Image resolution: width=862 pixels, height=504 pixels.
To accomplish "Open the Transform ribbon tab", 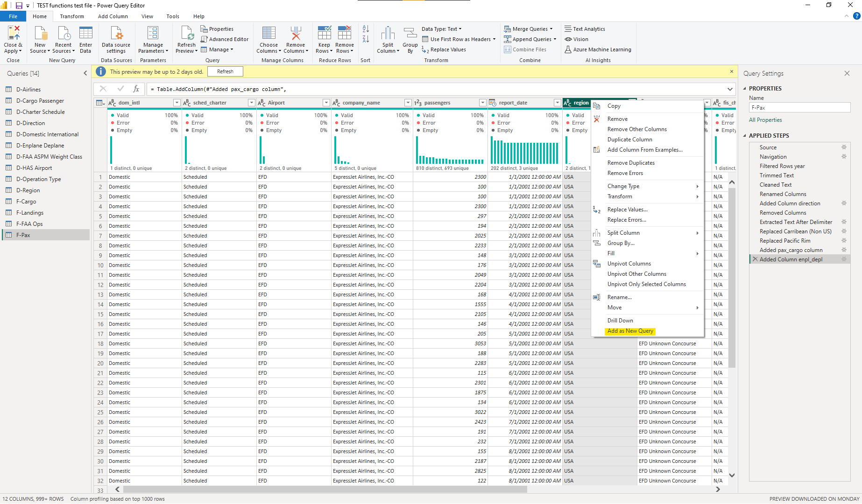I will pos(72,16).
